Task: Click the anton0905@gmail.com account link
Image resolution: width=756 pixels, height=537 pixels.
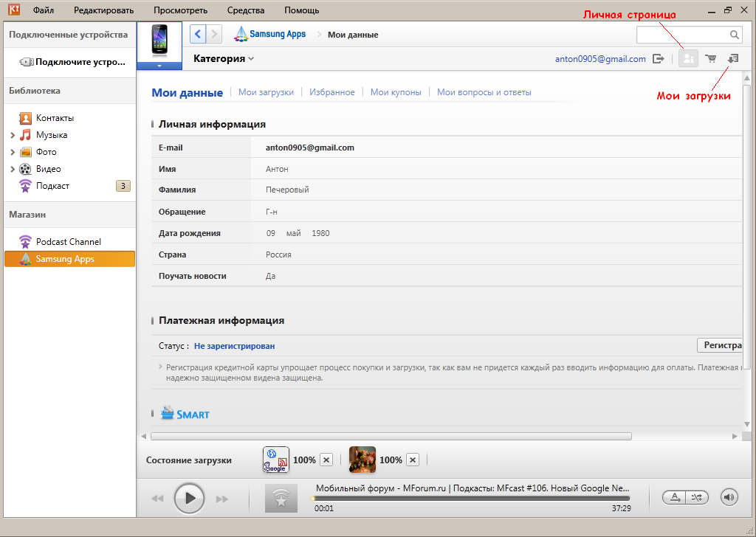Action: [600, 59]
